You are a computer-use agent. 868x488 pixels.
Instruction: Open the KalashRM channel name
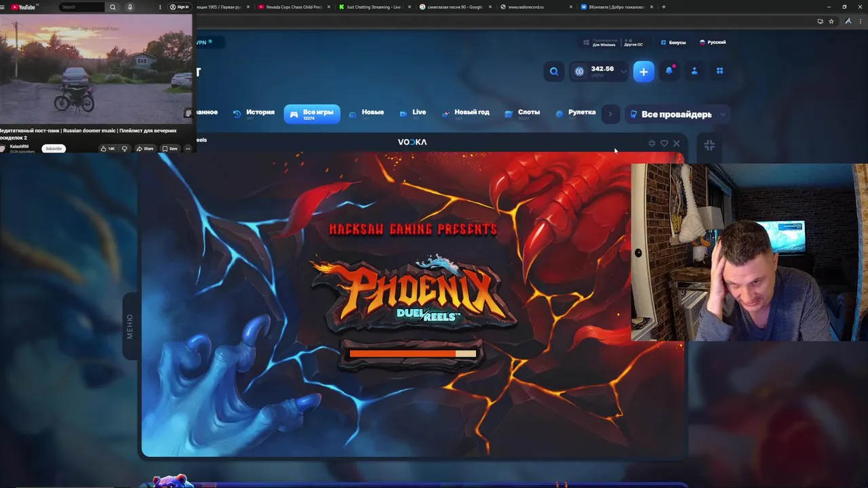(19, 146)
